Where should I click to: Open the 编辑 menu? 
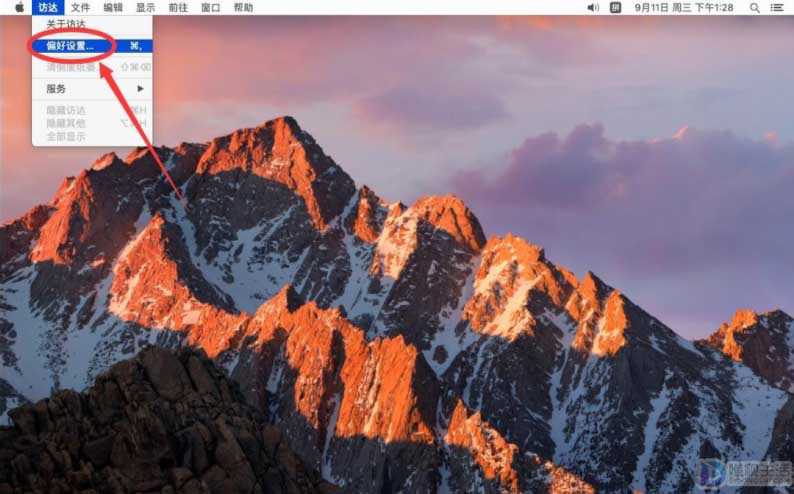click(x=113, y=8)
